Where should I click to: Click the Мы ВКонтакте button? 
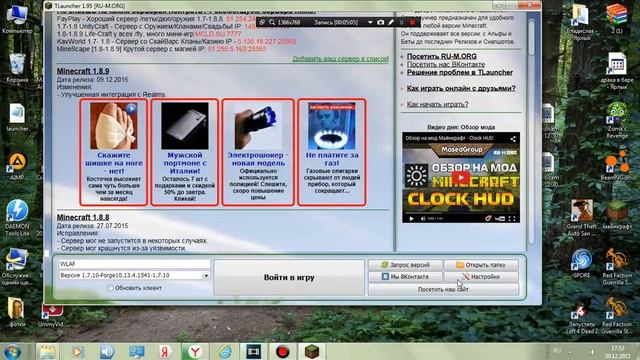tap(405, 277)
